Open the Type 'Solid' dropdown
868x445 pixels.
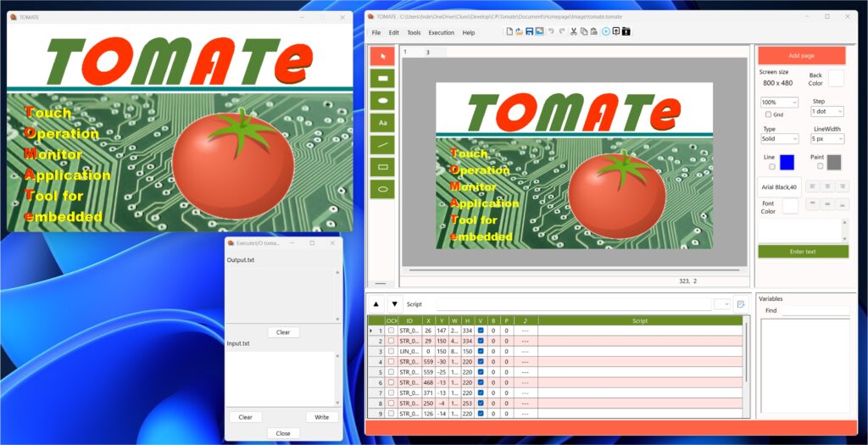[x=780, y=139]
